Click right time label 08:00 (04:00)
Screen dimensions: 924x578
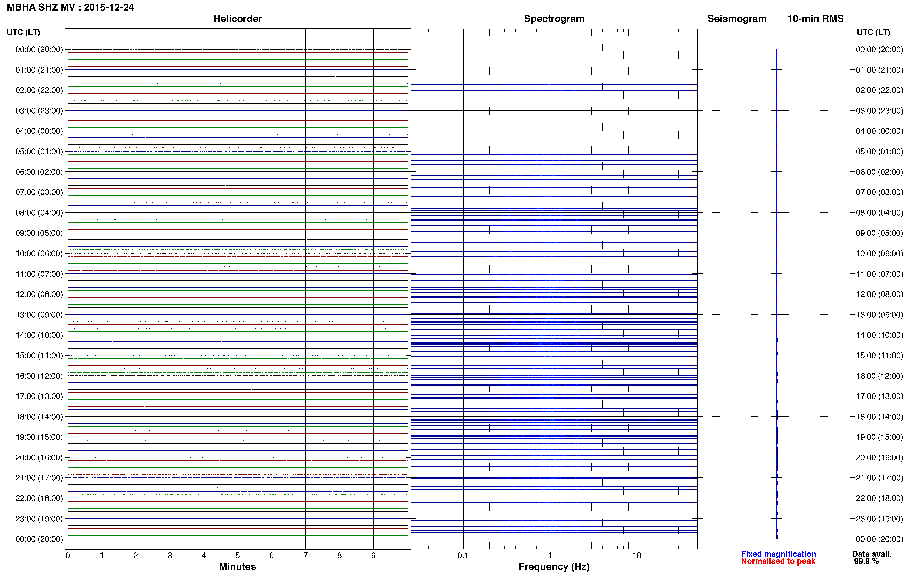tap(879, 213)
